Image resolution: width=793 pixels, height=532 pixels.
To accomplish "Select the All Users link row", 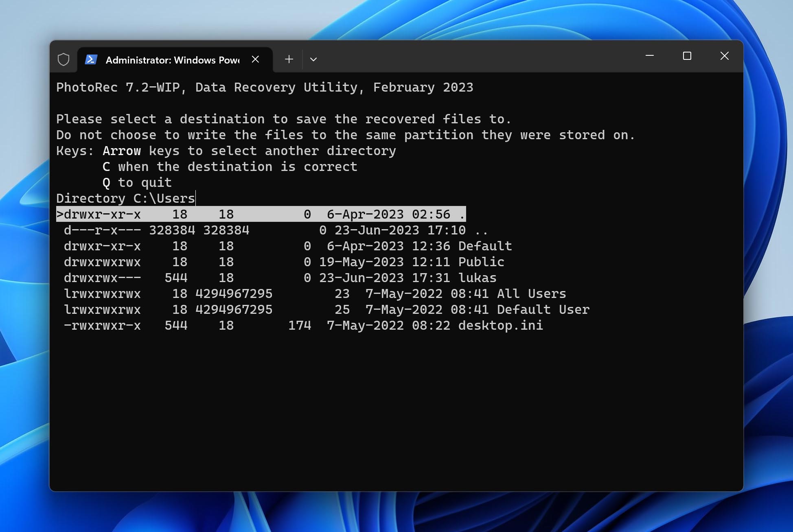I will [315, 293].
